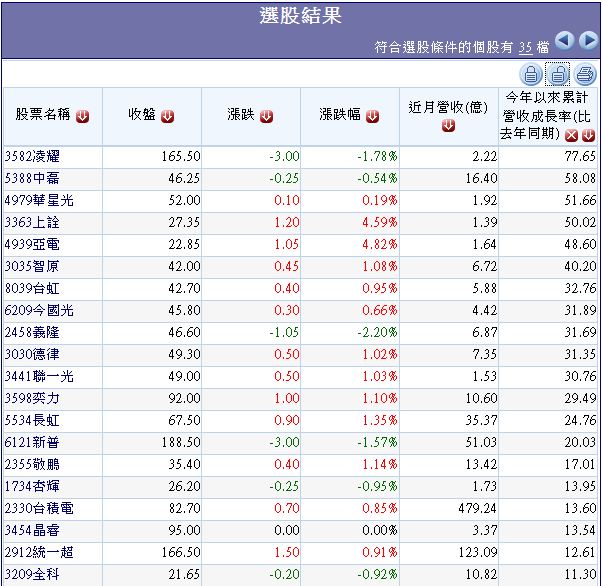Remove the 營收成長率 column with red X
The image size is (602, 586).
(x=571, y=135)
